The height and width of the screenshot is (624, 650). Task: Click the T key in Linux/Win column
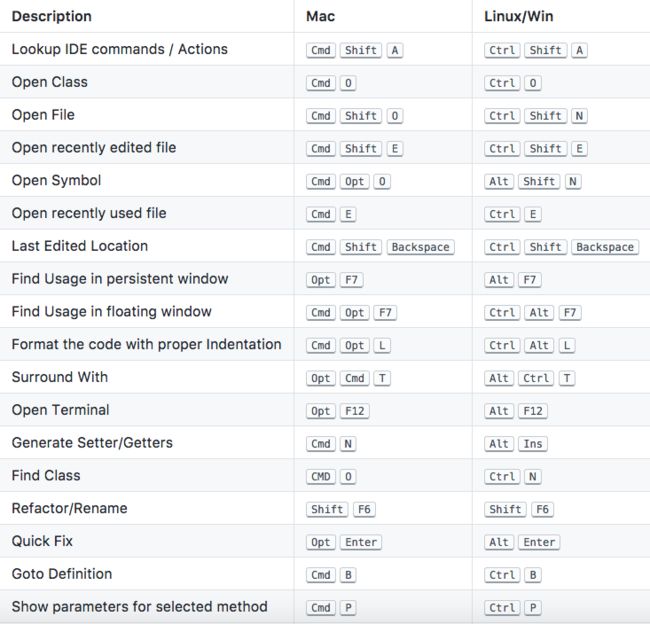tap(567, 378)
